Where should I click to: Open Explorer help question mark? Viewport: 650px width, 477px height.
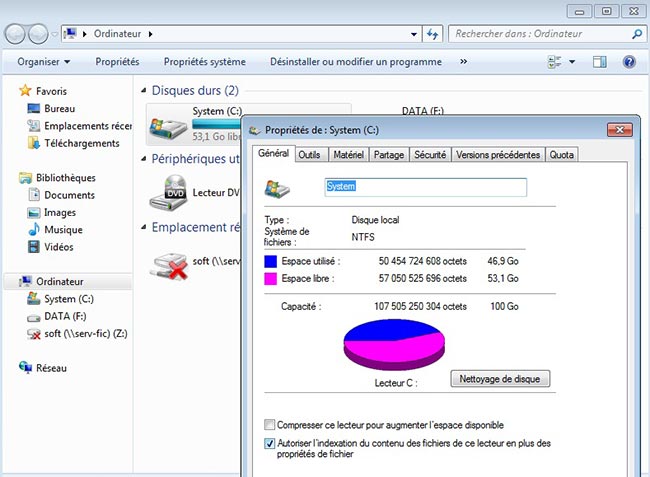629,62
